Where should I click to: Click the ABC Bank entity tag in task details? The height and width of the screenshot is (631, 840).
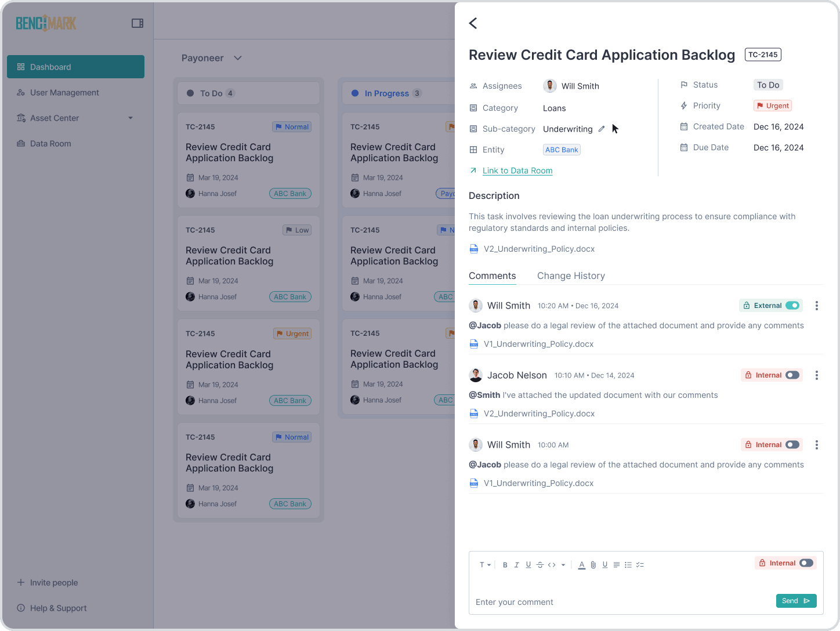pos(562,150)
